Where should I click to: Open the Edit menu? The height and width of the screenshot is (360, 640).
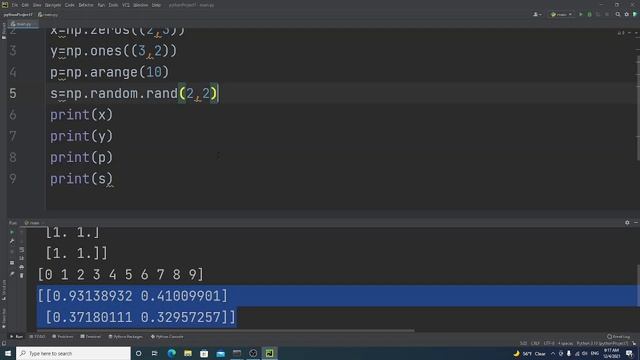pos(25,5)
